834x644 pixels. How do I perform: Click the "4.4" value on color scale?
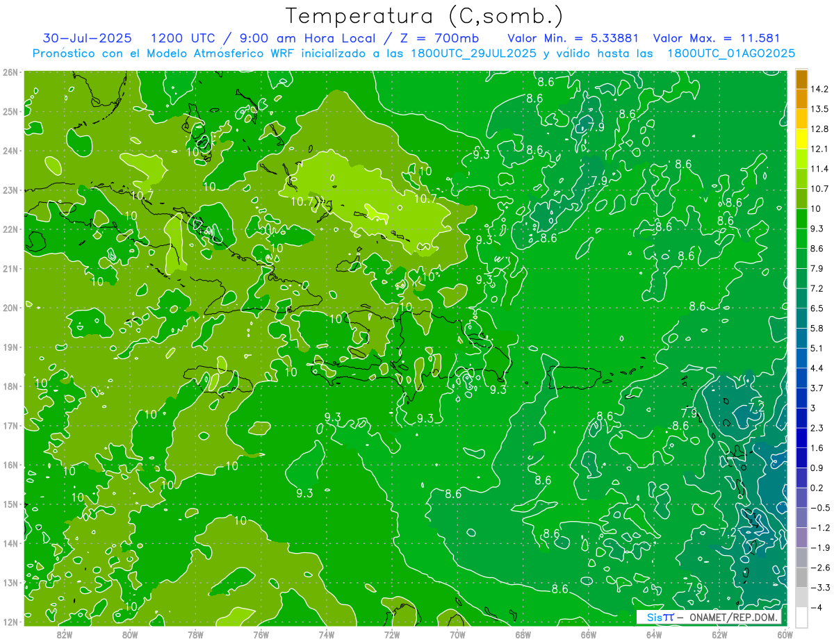pyautogui.click(x=817, y=368)
